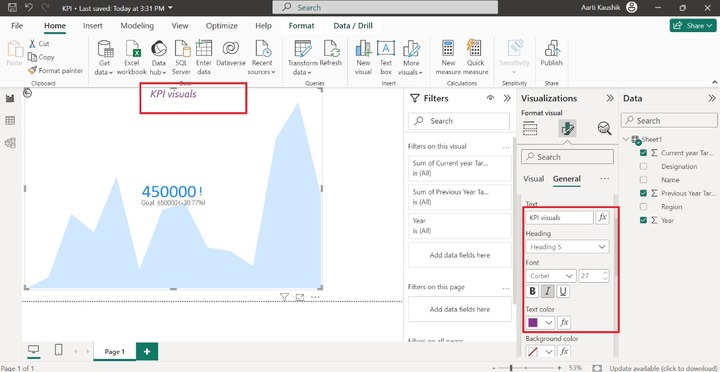Toggle Underline for title font

click(x=563, y=291)
